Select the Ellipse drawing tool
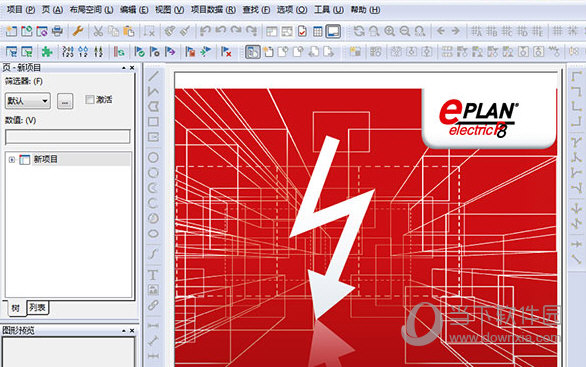 [153, 234]
